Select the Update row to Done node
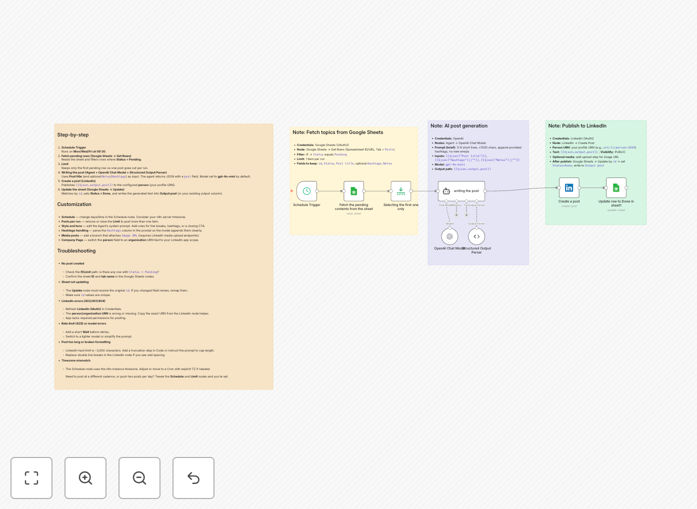697x509 pixels. (x=616, y=188)
